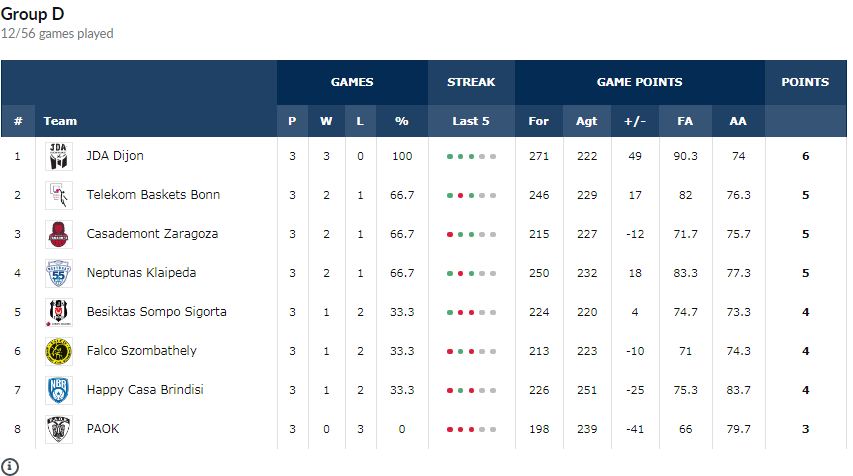The width and height of the screenshot is (853, 476).
Task: Sort table by the W column header
Action: (326, 121)
